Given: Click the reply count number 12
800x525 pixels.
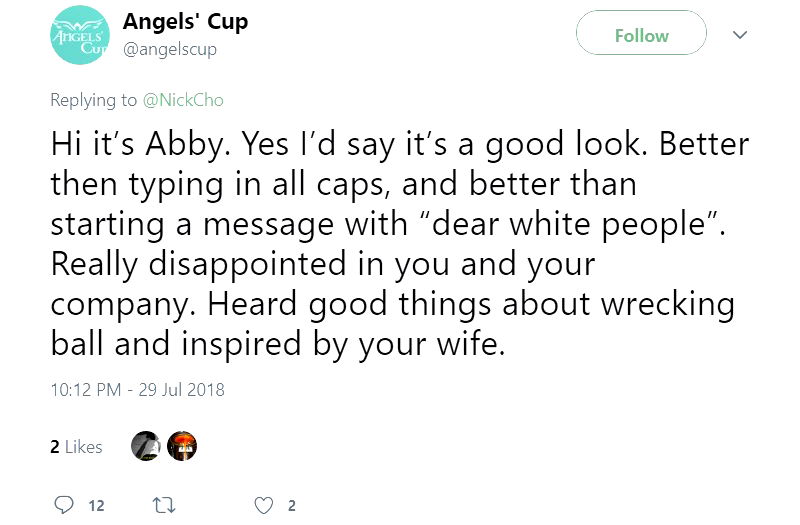Looking at the screenshot, I should point(96,506).
